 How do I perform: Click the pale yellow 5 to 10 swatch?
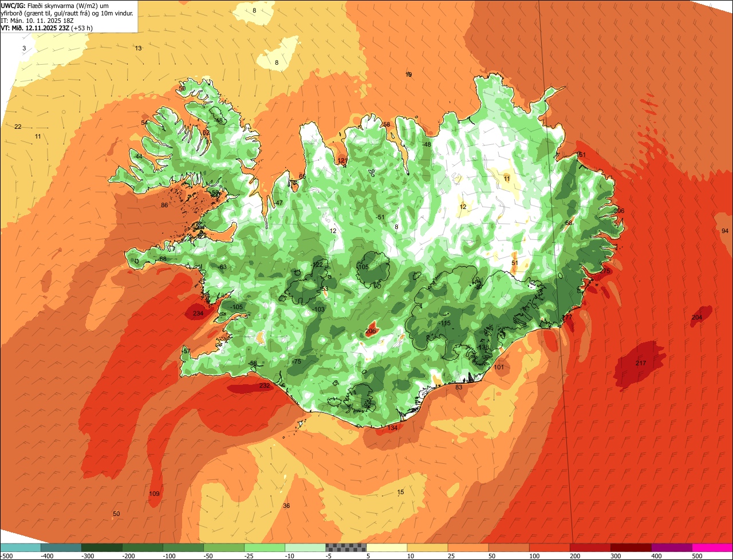click(387, 547)
